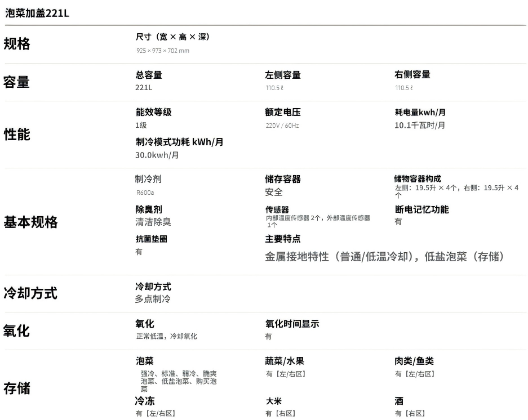Click the 主要特点 label
This screenshot has height=420, width=528.
[283, 239]
